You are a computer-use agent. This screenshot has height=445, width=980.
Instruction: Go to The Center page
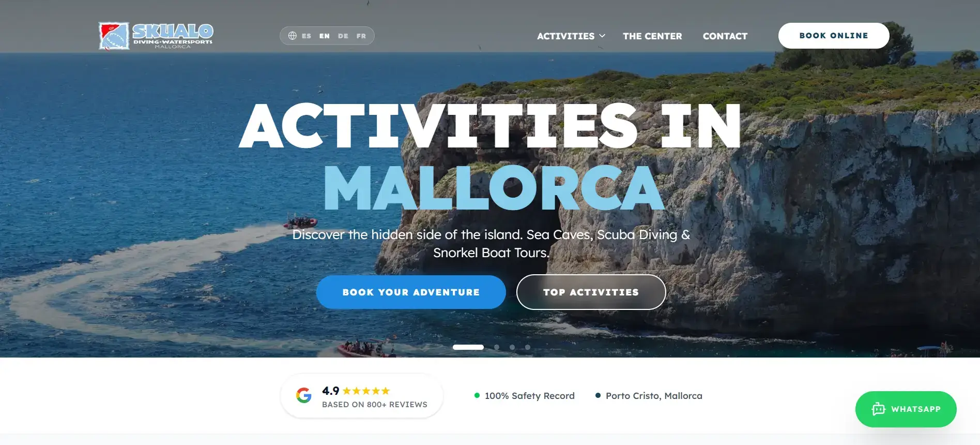click(x=652, y=36)
